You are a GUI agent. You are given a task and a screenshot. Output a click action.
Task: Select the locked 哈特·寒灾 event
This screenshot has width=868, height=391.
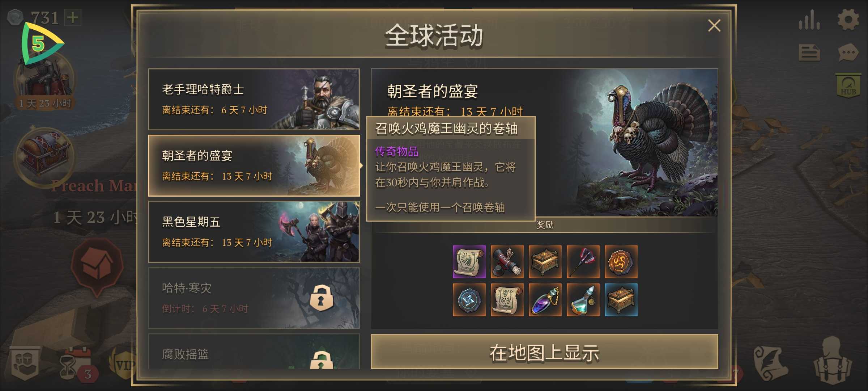coord(254,298)
